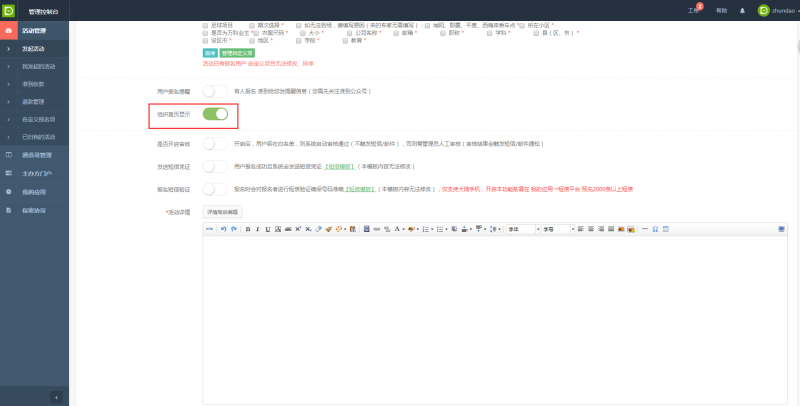Turn off the 组织首页显示 toggle
This screenshot has width=800, height=406.
215,115
